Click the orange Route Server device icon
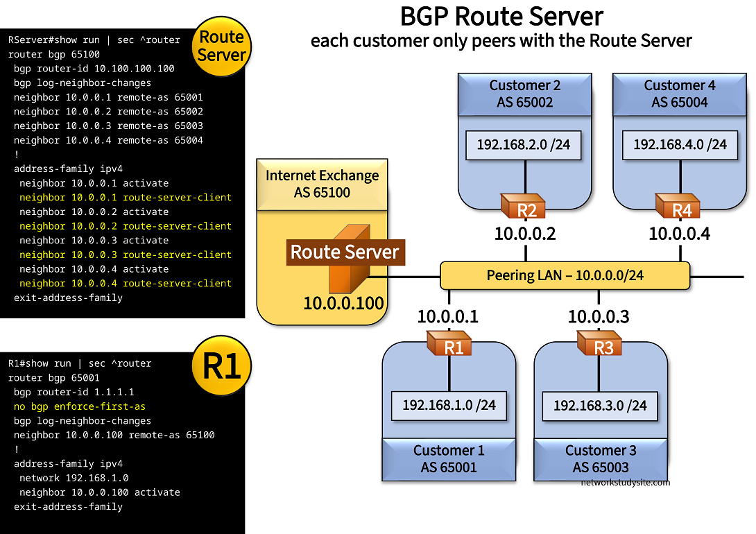The image size is (756, 534). (x=348, y=279)
